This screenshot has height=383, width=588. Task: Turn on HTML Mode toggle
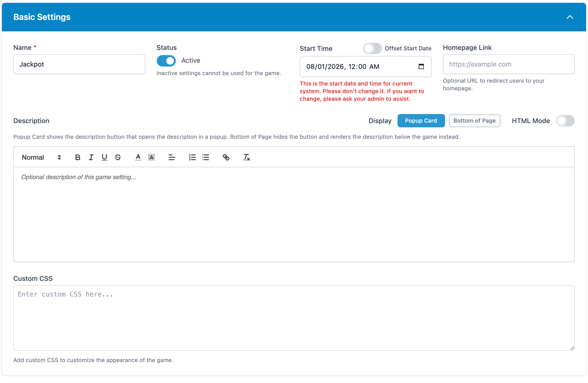tap(565, 121)
